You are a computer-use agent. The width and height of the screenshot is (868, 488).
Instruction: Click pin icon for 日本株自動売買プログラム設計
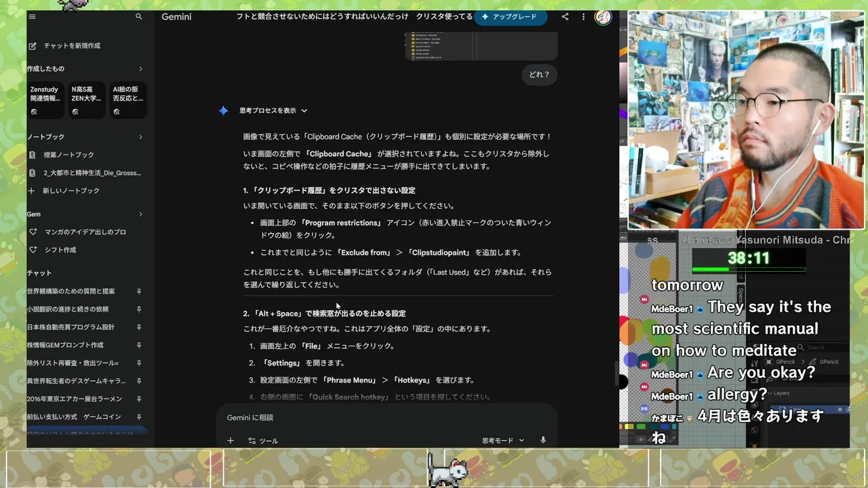coord(139,327)
